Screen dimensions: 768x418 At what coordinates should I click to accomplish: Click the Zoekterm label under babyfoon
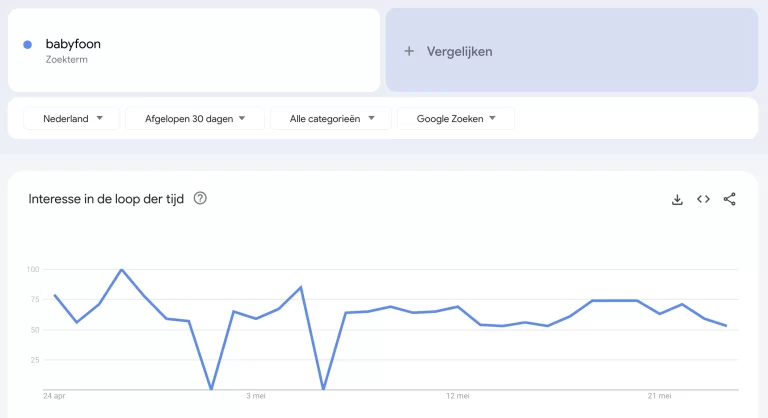(x=67, y=59)
